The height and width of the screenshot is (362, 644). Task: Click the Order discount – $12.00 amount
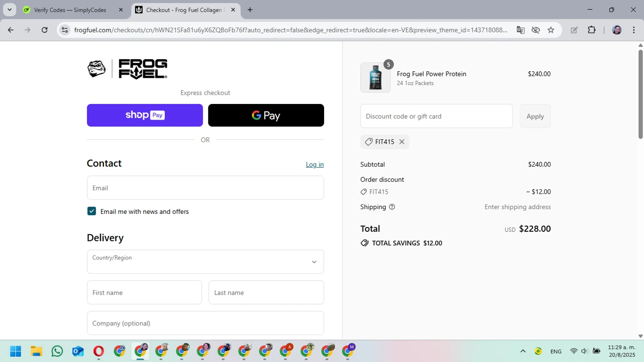538,192
